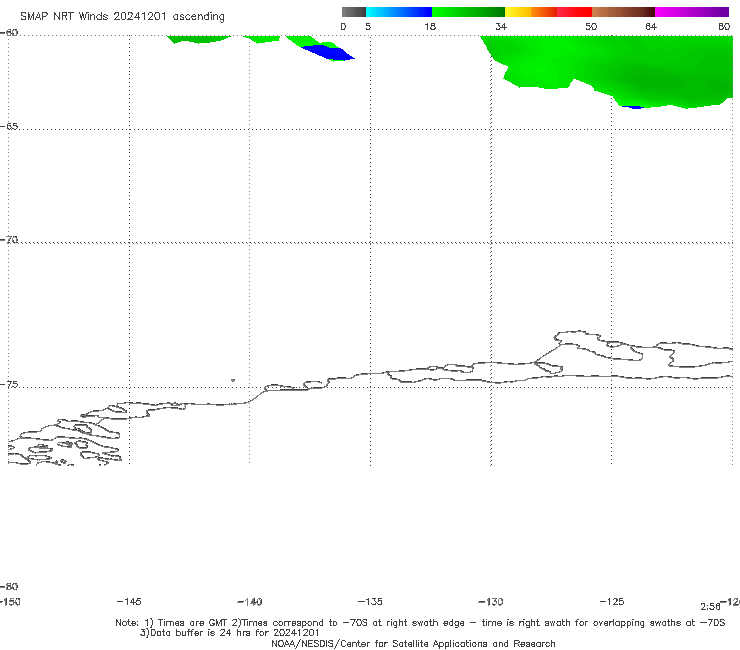The image size is (740, 650).
Task: Click the latitude label '-70'
Action: pos(9,240)
